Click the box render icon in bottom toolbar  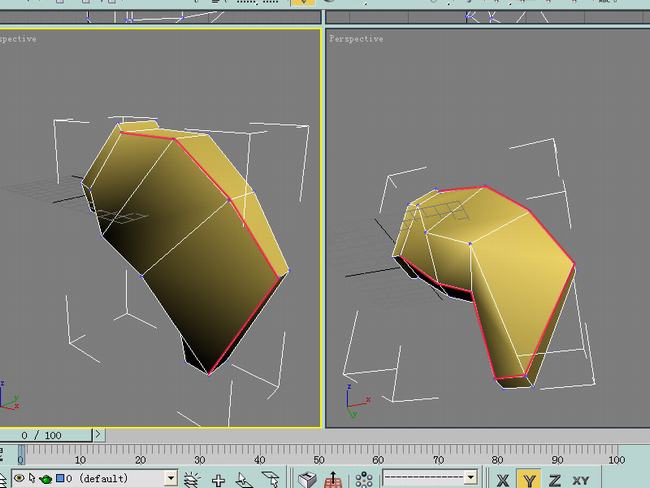click(x=307, y=480)
